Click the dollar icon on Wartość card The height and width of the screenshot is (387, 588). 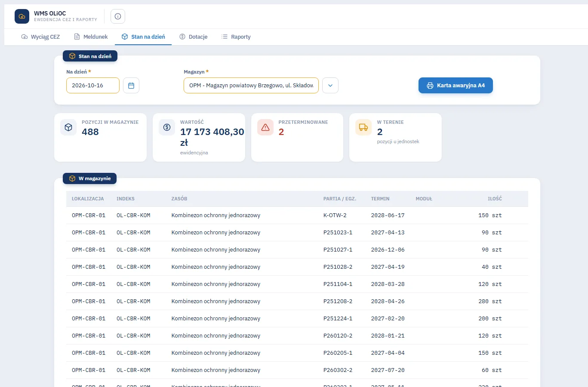pyautogui.click(x=167, y=127)
